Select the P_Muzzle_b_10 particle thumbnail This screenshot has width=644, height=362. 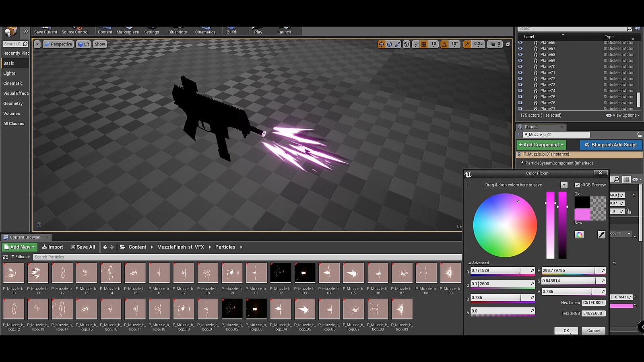(13, 273)
